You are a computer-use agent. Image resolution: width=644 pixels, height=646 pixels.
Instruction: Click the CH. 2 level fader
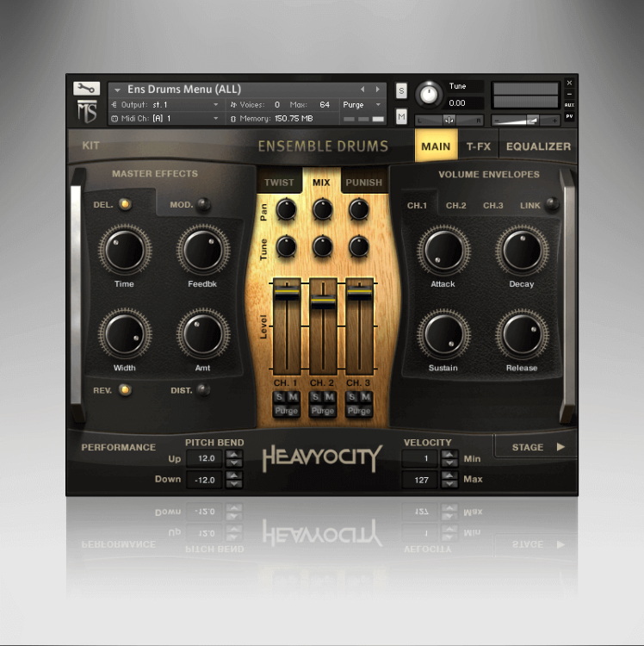pos(323,302)
